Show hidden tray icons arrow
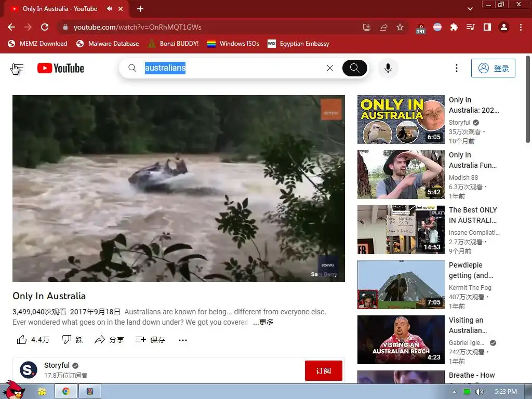The image size is (532, 399). 454,392
